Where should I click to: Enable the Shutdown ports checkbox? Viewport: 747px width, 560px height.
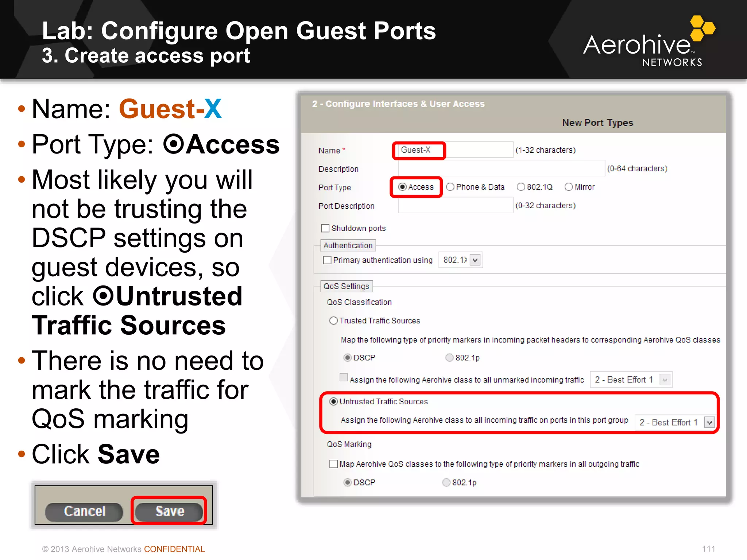tap(325, 228)
